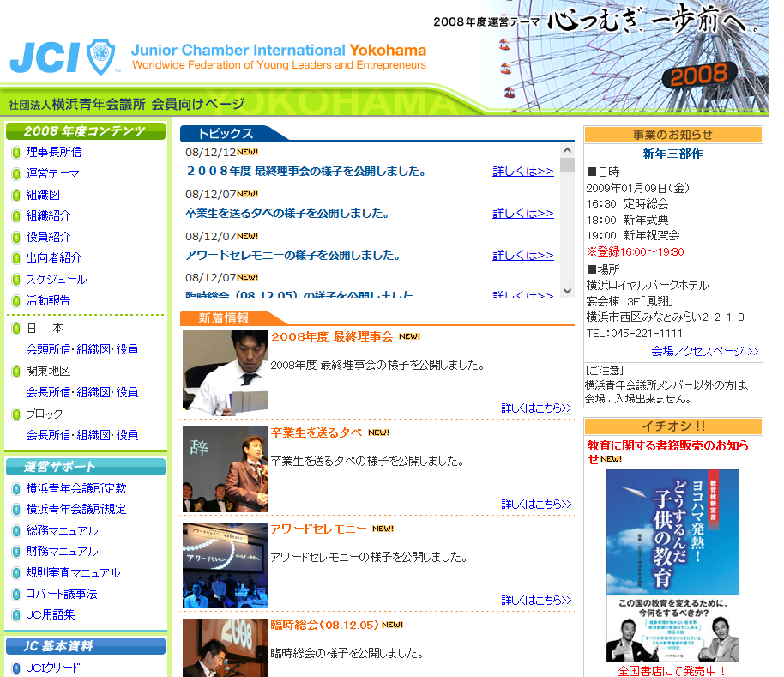Viewport: 784px width, 677px height.
Task: Click blue bullet icon beside JC用語集
Action: [x=16, y=615]
